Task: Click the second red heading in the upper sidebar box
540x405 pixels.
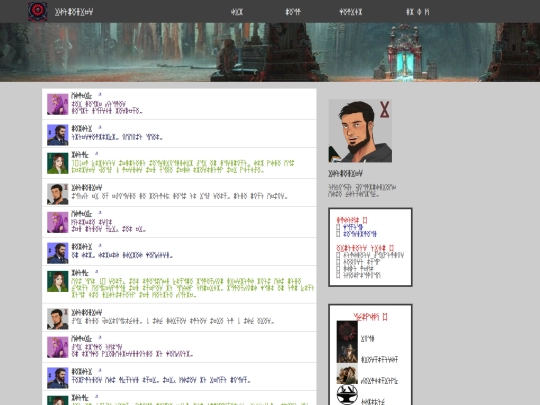Action: (365, 248)
